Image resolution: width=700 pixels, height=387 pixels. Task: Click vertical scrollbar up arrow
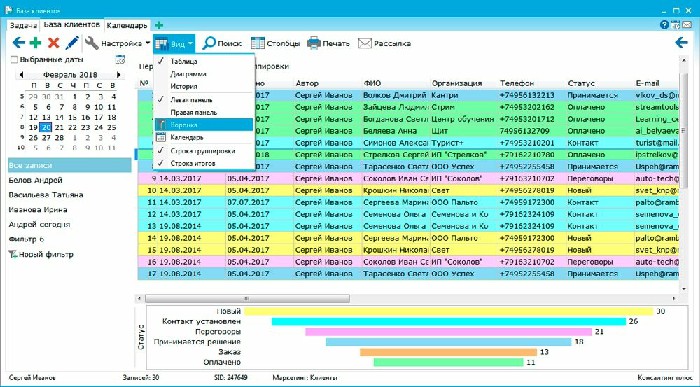683,59
